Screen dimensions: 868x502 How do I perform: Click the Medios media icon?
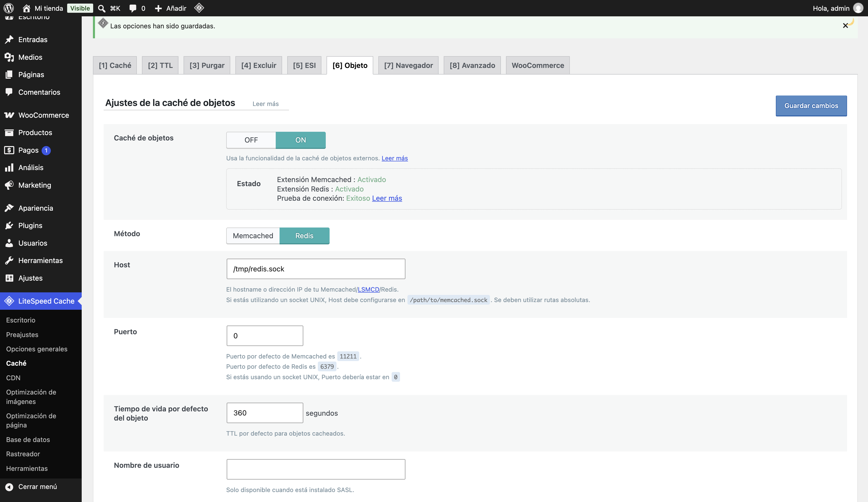(x=9, y=57)
